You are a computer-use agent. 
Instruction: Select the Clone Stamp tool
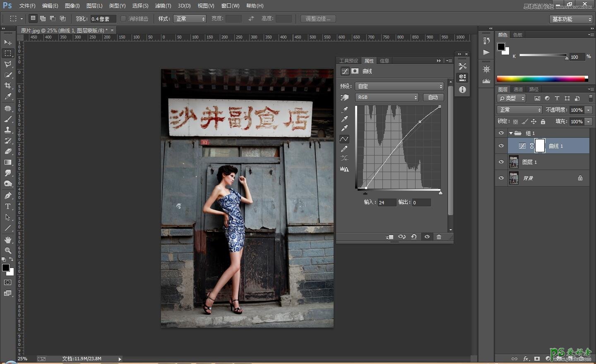pyautogui.click(x=8, y=130)
